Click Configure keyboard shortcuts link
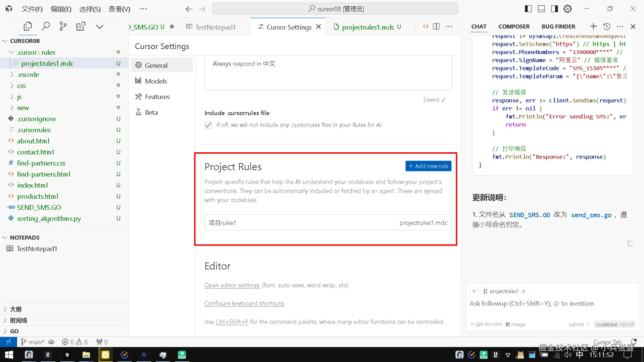The image size is (644, 362). point(244,303)
